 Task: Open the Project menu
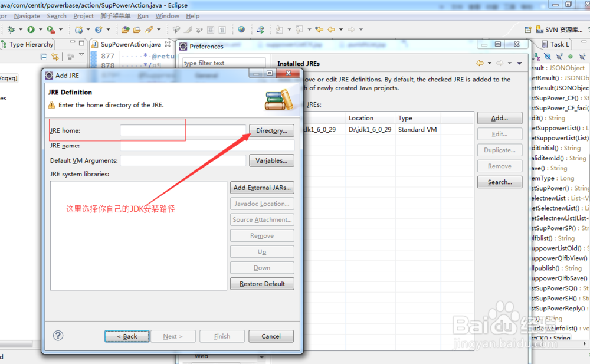pyautogui.click(x=84, y=16)
